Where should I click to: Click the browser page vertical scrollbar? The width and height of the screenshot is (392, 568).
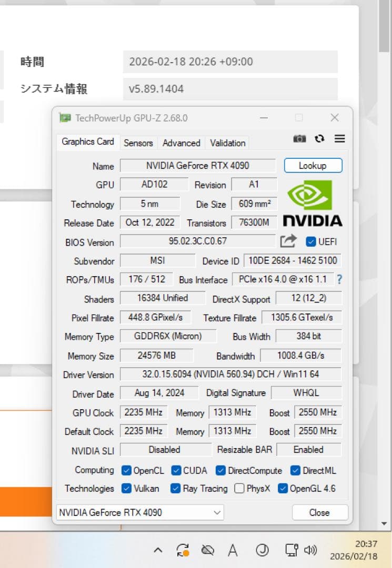pos(384,25)
